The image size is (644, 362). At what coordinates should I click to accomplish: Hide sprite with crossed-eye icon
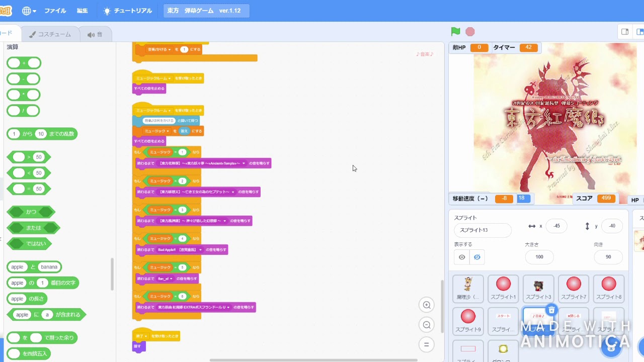pos(477,257)
